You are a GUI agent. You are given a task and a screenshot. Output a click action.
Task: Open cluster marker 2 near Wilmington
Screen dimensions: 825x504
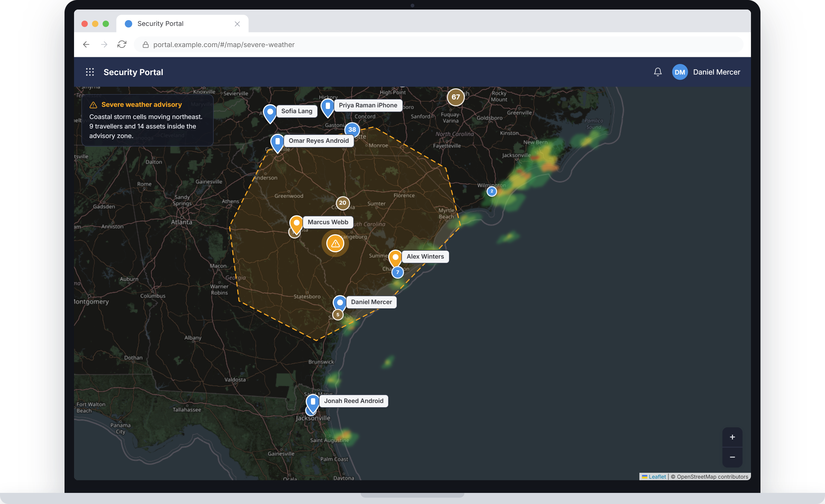[492, 191]
